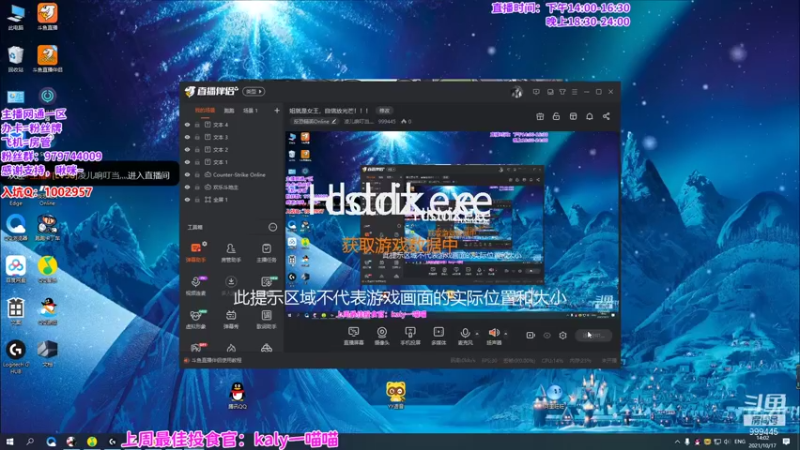Image resolution: width=800 pixels, height=450 pixels.
Task: Switch to the 场景 1 tab
Action: coord(251,111)
